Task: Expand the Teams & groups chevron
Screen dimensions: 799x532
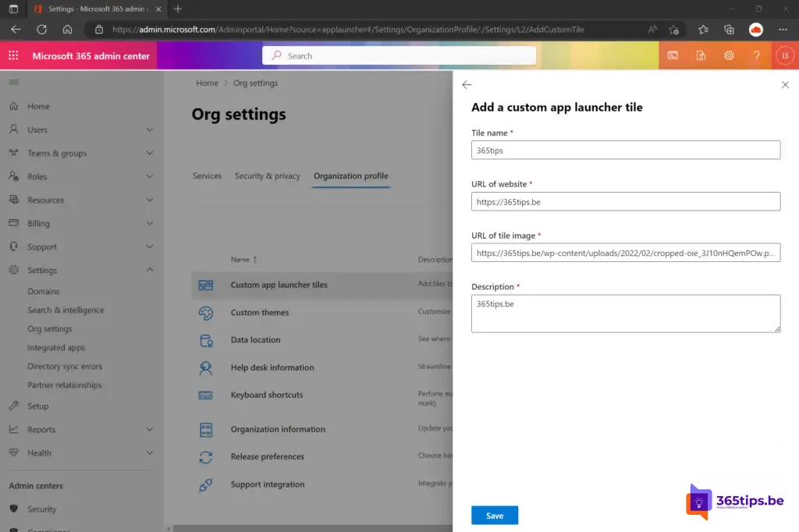Action: pos(149,153)
